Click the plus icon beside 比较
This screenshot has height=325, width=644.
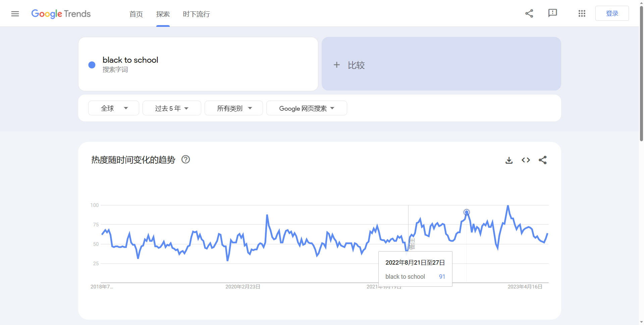point(337,65)
